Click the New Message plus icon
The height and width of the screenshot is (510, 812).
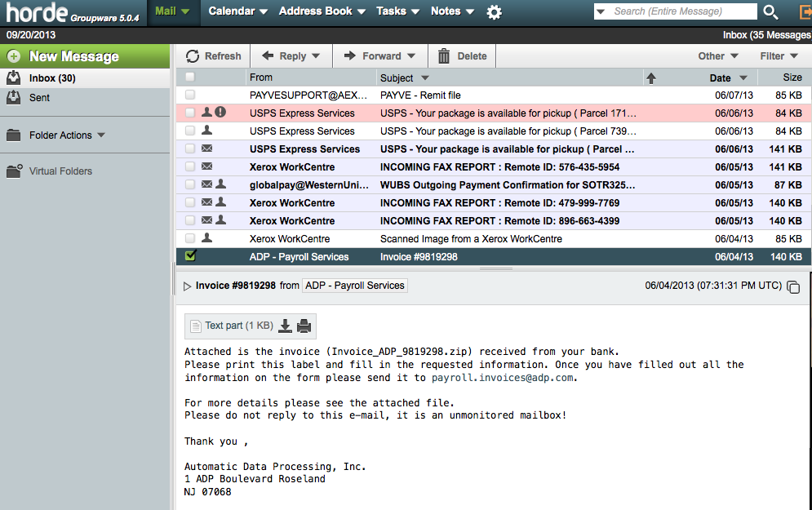pyautogui.click(x=13, y=56)
